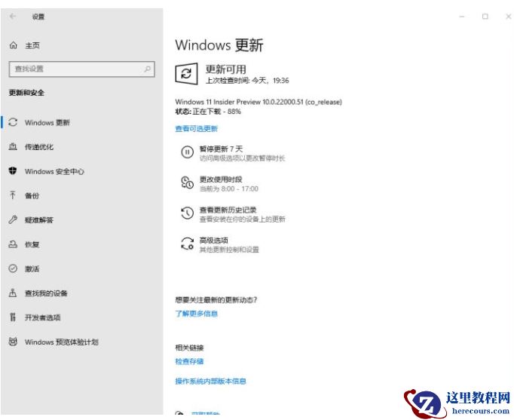Open 查看更新历史记录

point(228,210)
